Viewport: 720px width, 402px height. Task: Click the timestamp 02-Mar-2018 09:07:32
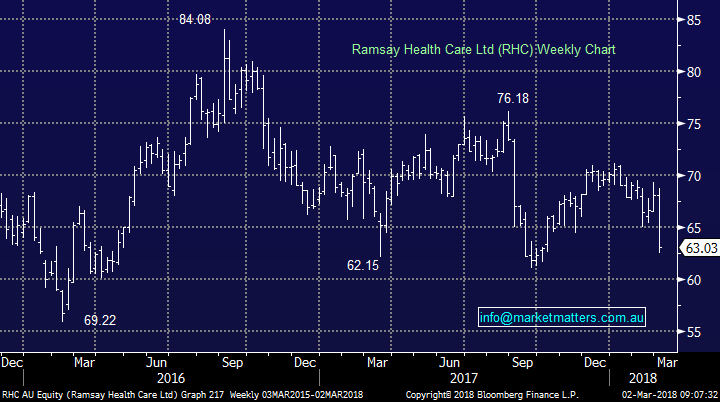669,395
